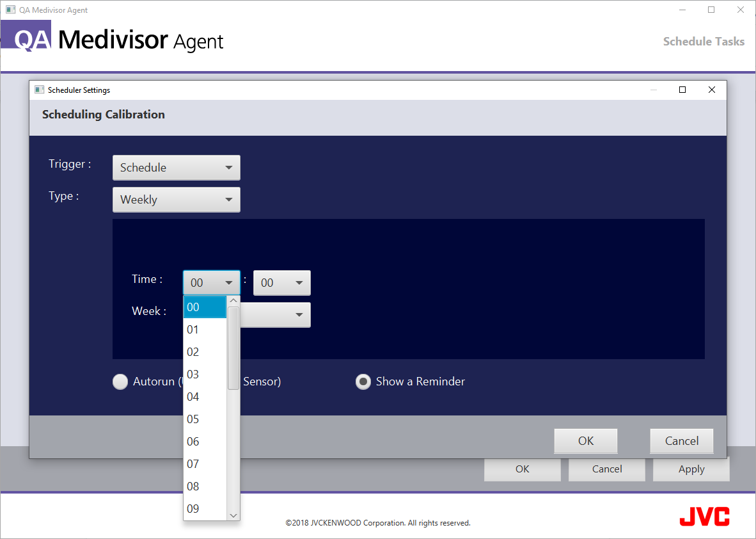The width and height of the screenshot is (756, 539).
Task: Click the Scheduler Settings title bar icon
Action: tap(40, 90)
